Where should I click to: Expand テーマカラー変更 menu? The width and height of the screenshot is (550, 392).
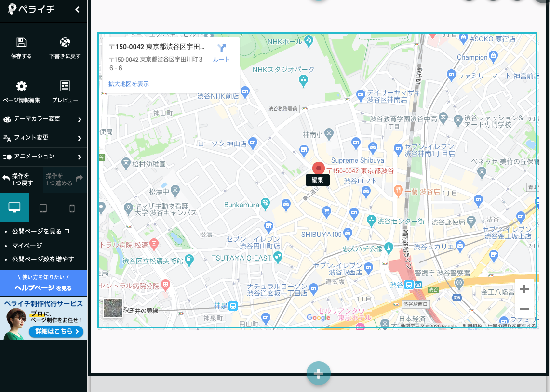[x=43, y=119]
